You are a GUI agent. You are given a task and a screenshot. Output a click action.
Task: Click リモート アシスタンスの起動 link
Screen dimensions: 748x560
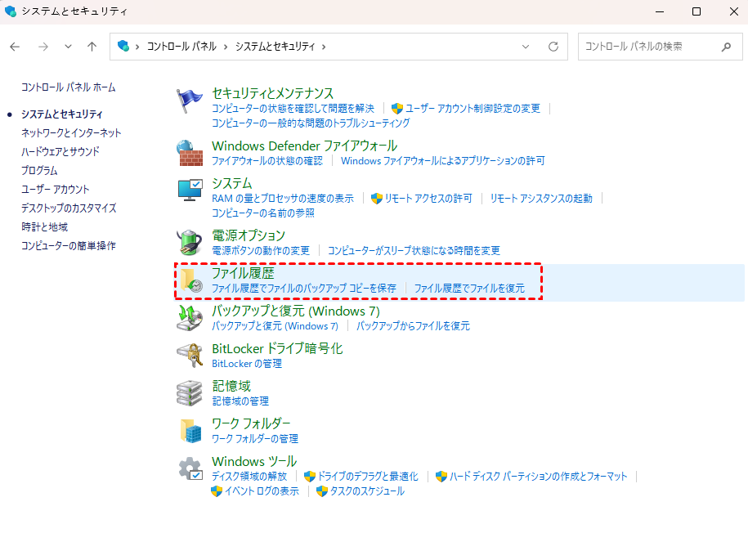click(541, 199)
